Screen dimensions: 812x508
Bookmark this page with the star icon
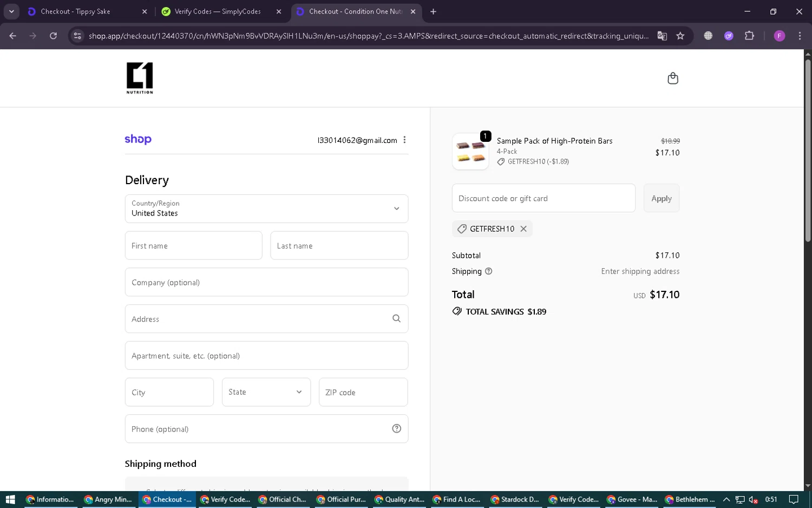point(680,36)
